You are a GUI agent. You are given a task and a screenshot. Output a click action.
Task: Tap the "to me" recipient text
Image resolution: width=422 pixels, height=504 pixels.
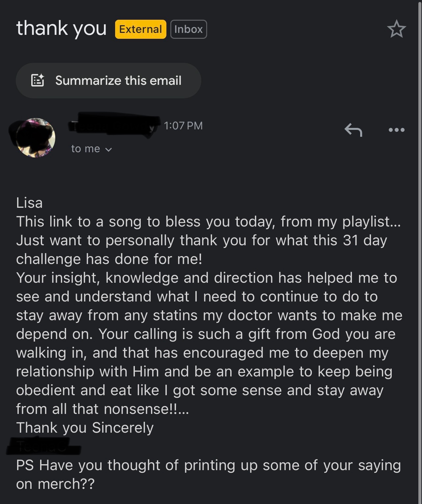click(86, 149)
